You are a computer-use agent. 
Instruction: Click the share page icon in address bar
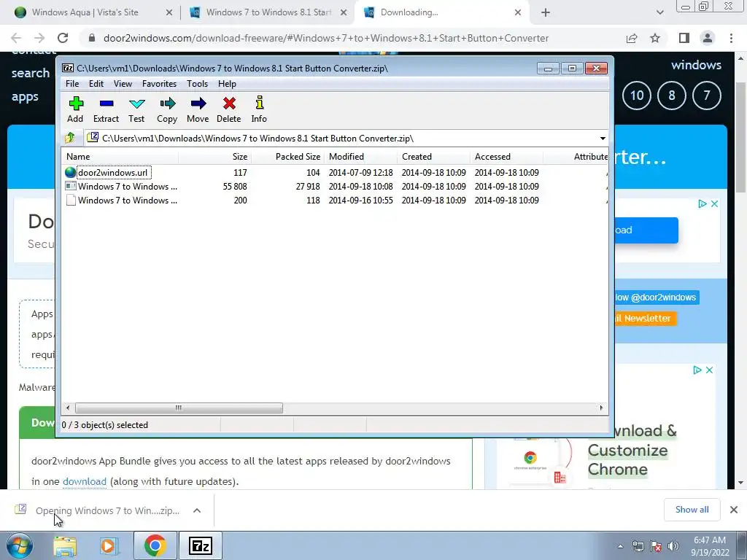632,38
